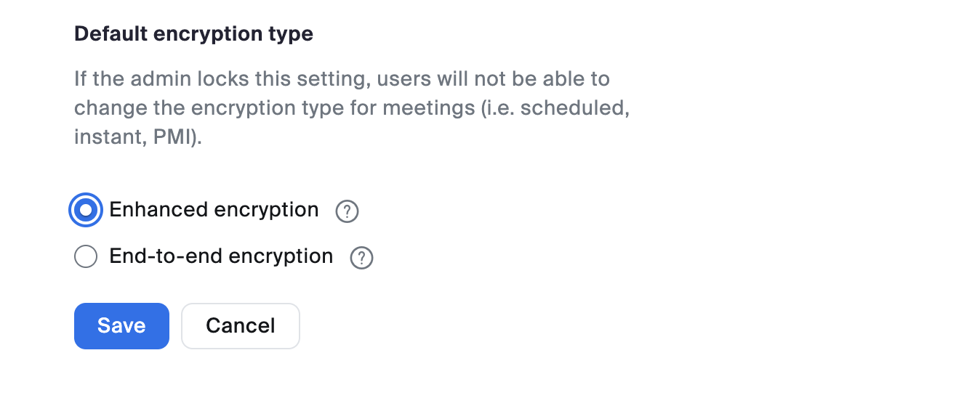Viewport: 980px width, 398px height.
Task: Click the "End-to-end encryption" label text
Action: 221,256
